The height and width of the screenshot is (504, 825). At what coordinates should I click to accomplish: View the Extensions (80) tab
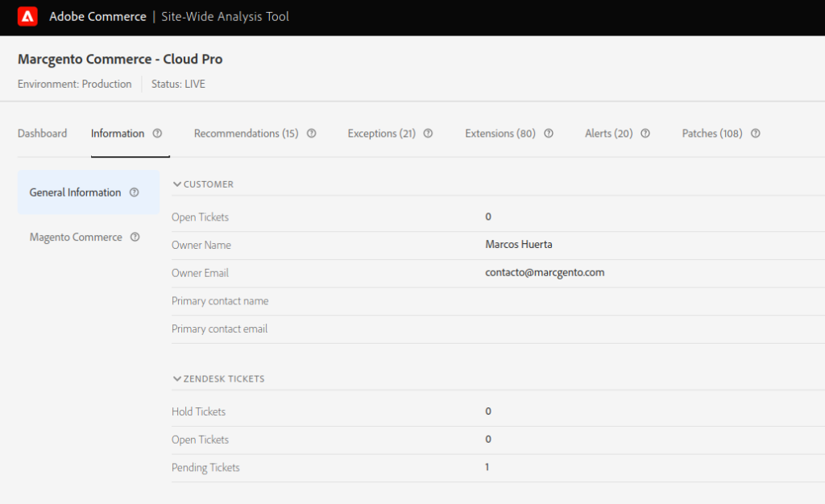[x=500, y=134]
